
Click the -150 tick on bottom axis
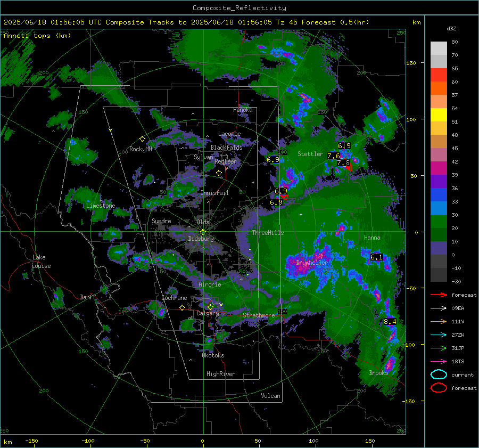[31, 441]
